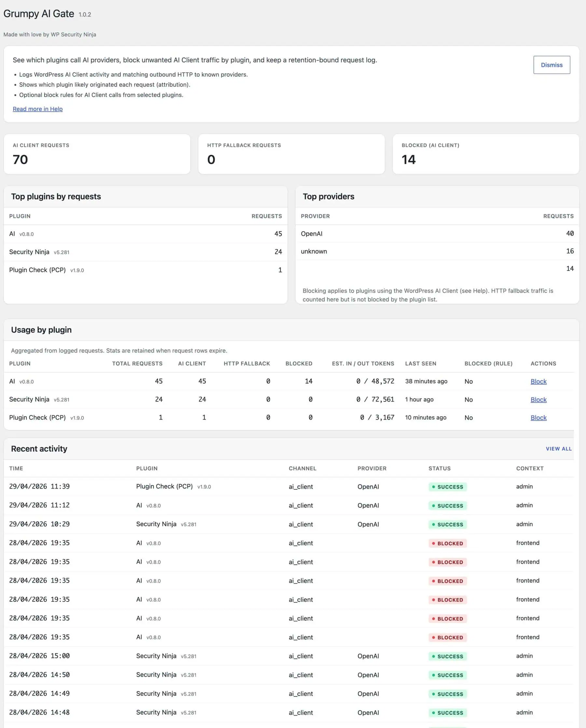Select the OpenAI row in Top providers

[x=437, y=234]
